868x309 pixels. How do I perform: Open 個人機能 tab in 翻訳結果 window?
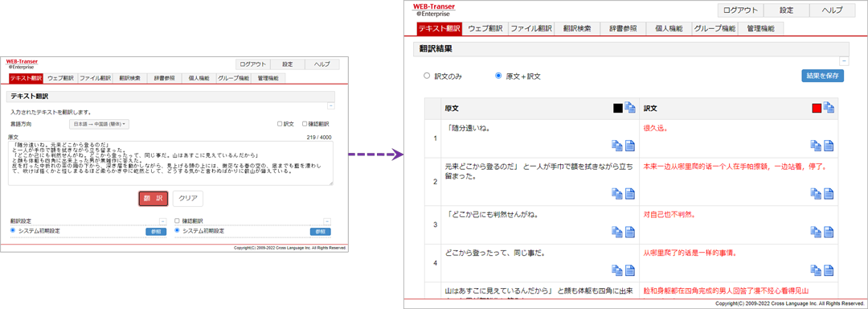(x=669, y=29)
